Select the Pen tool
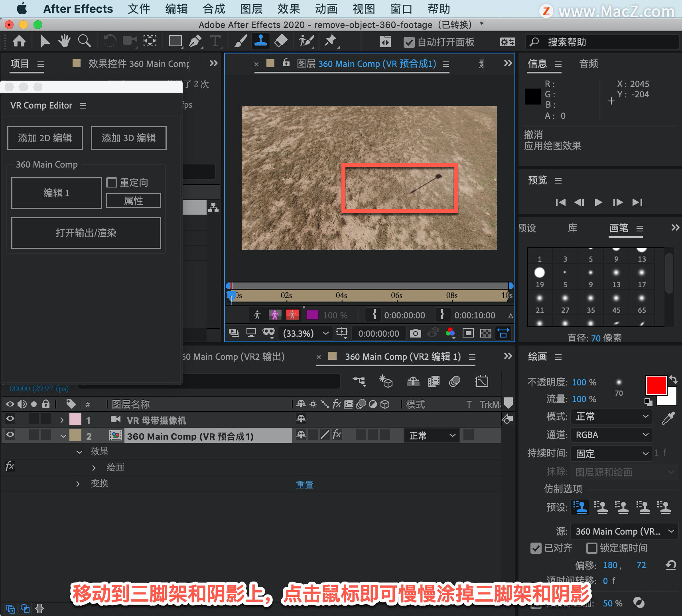This screenshot has width=682, height=616. [x=195, y=41]
